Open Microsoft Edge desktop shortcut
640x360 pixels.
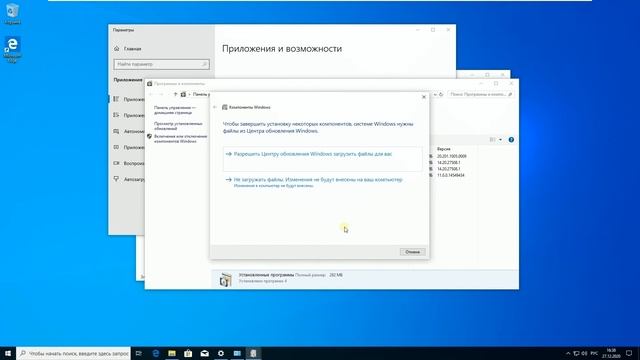13,50
